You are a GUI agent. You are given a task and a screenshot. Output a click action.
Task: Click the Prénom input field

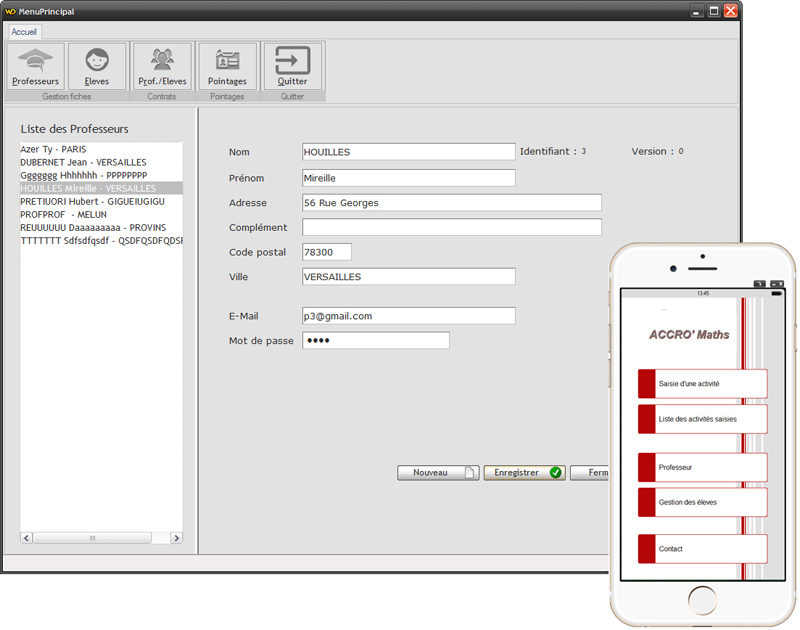[409, 178]
